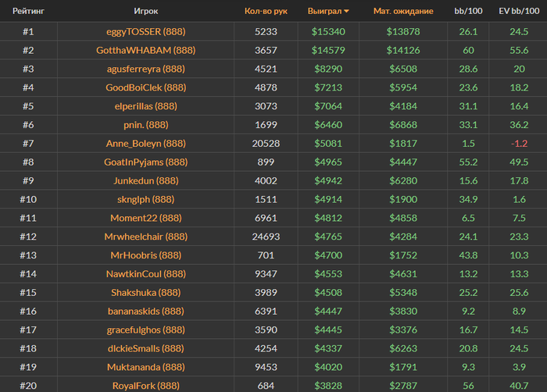547x392 pixels.
Task: Select GoodBoiClek (888) player link
Action: tap(146, 87)
